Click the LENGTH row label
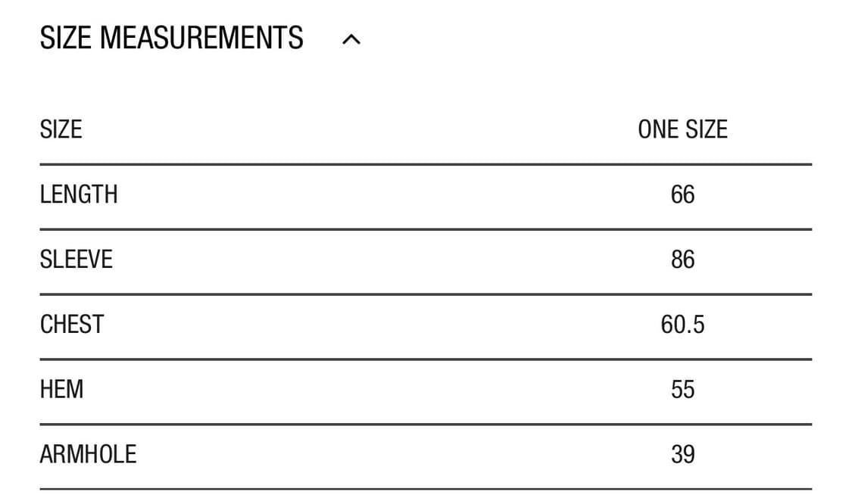The height and width of the screenshot is (504, 852). pos(79,194)
